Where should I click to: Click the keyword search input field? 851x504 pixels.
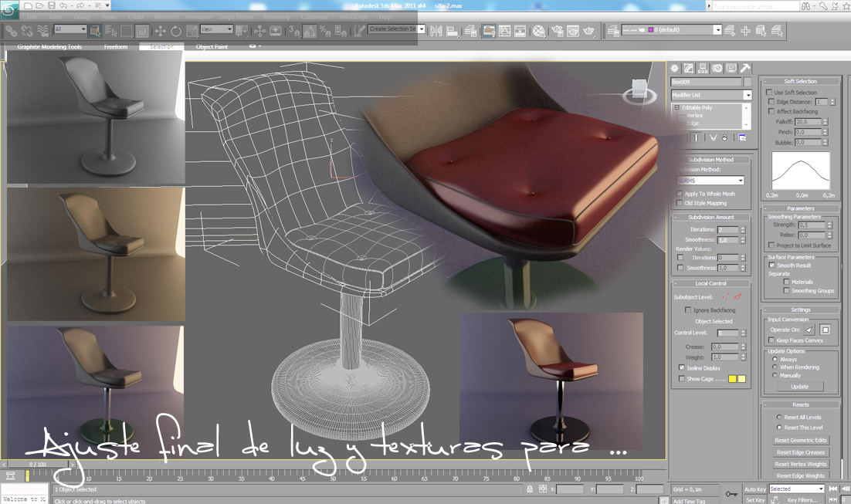tap(755, 6)
